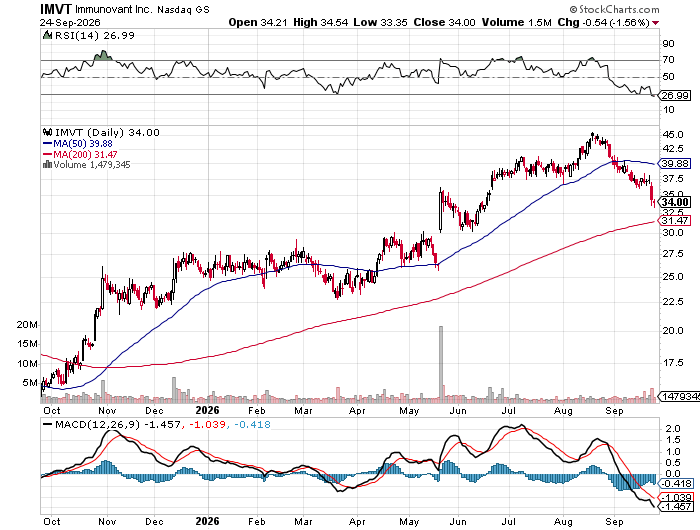Click the 17.5 label on price axis
700x530 pixels.
pos(673,363)
